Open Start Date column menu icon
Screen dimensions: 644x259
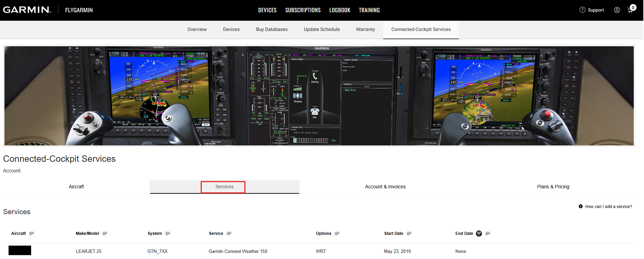point(409,234)
